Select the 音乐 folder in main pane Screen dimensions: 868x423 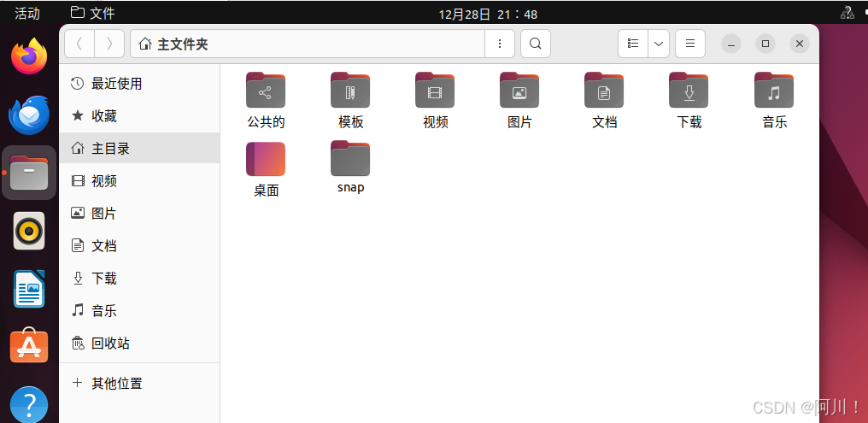[774, 100]
